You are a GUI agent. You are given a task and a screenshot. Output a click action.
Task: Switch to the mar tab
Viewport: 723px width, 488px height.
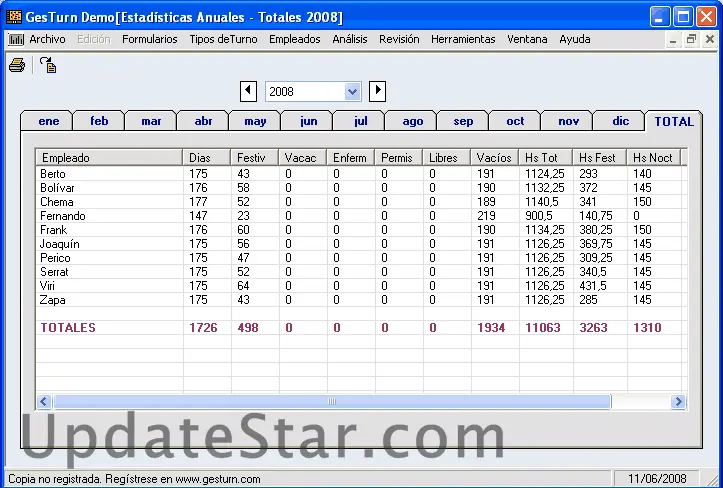point(151,121)
